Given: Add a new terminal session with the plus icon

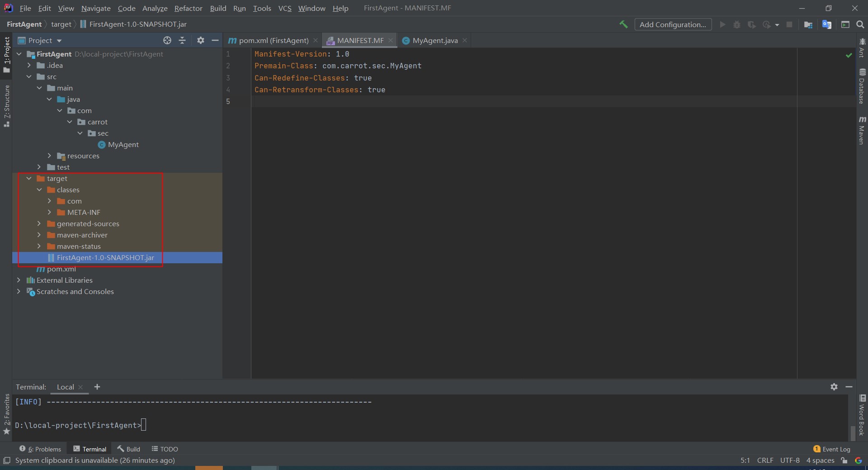Looking at the screenshot, I should coord(97,387).
